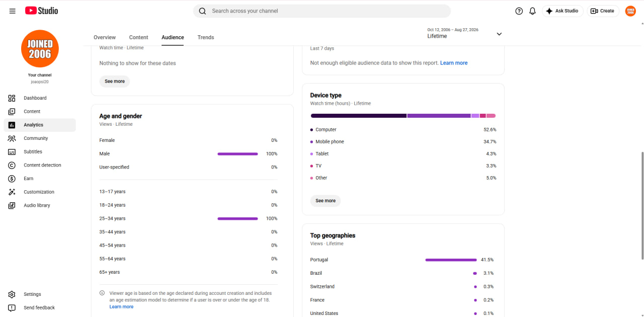The image size is (644, 317).
Task: Select the Audience tab
Action: tap(173, 37)
